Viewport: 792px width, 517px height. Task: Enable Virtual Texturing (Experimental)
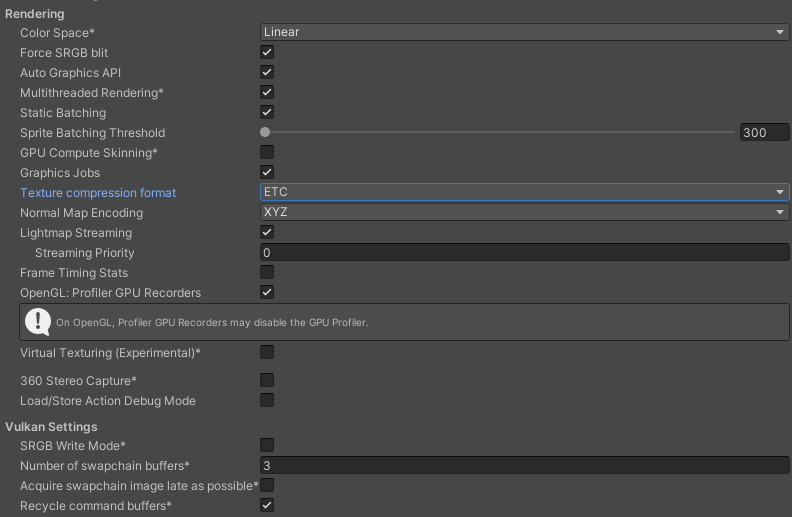[x=267, y=352]
